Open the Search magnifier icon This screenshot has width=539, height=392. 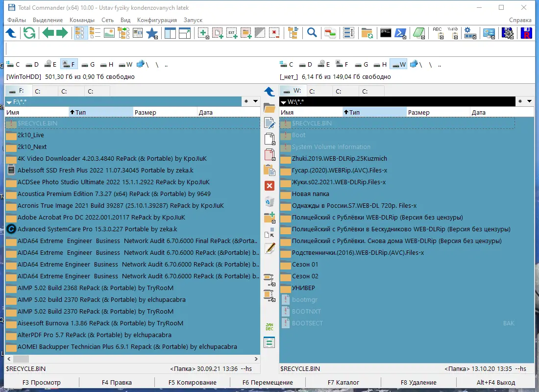pyautogui.click(x=312, y=33)
